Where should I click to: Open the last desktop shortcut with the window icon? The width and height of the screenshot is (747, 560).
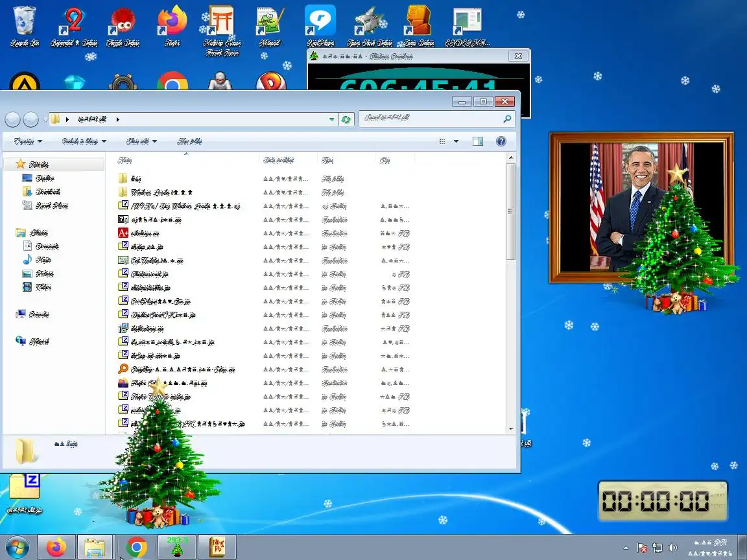[x=468, y=26]
